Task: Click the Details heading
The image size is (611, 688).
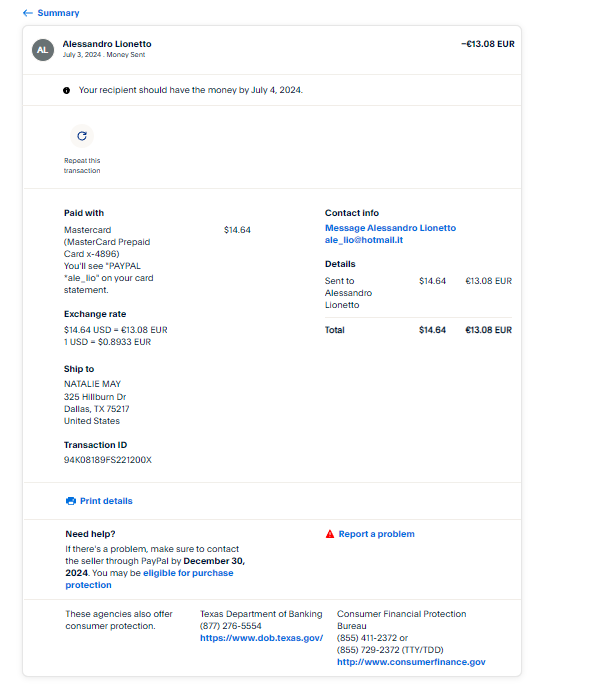Action: (x=340, y=264)
